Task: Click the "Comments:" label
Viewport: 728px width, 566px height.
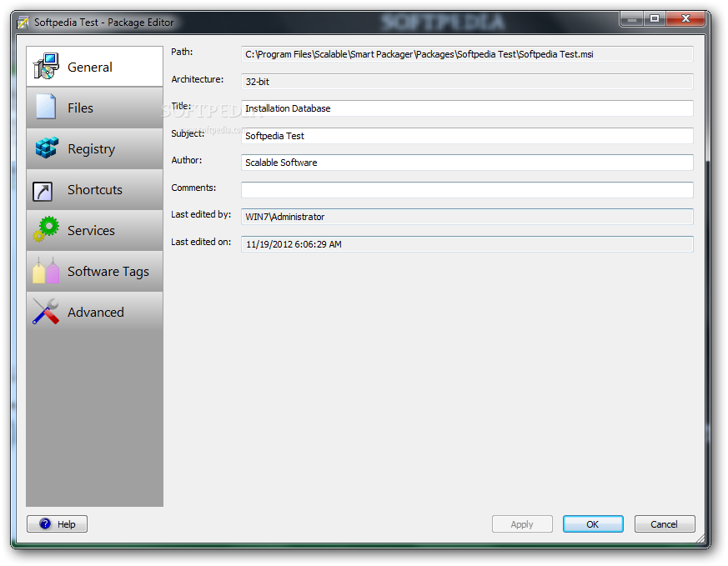Action: click(193, 188)
